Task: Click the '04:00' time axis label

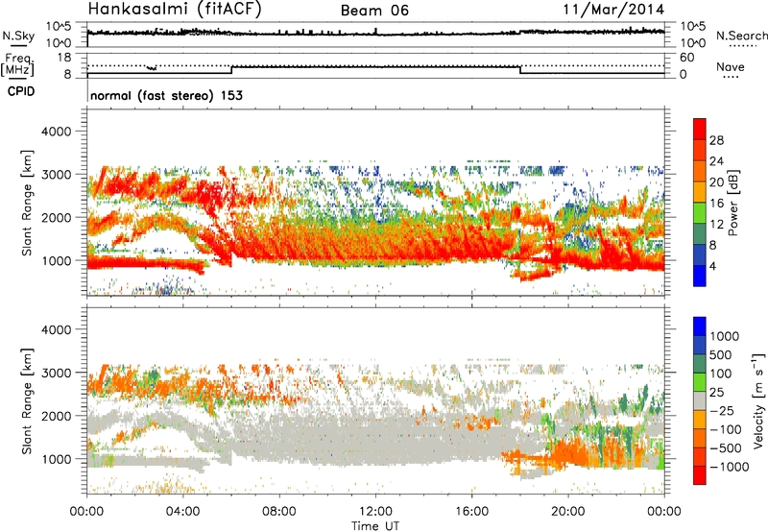Action: 182,512
